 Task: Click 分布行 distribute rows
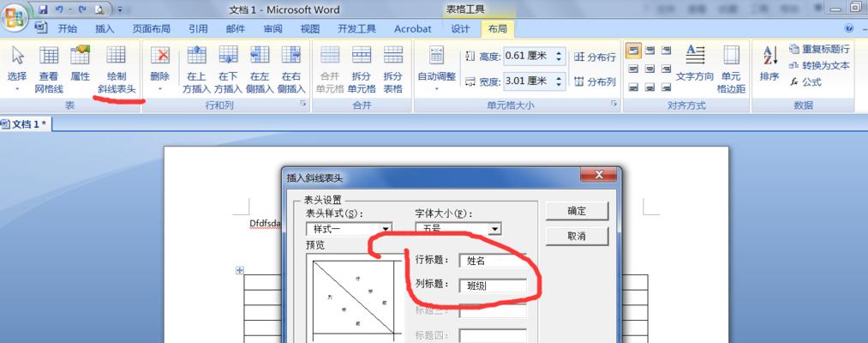tap(595, 57)
